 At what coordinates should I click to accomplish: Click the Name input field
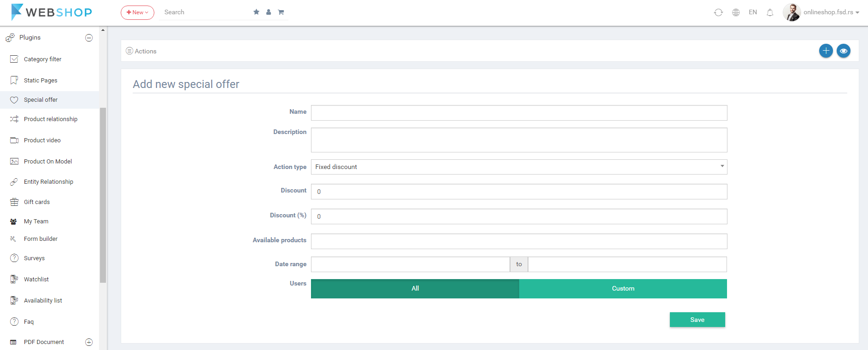[519, 113]
